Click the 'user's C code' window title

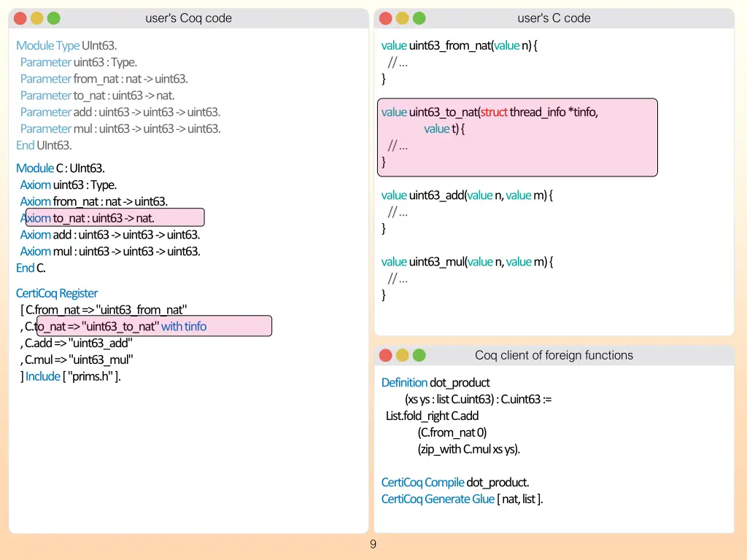(554, 18)
